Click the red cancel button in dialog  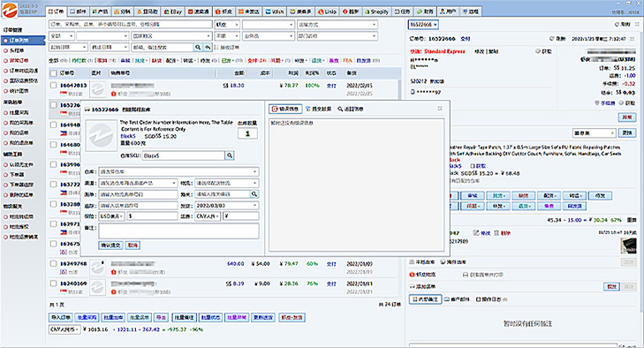[x=133, y=246]
